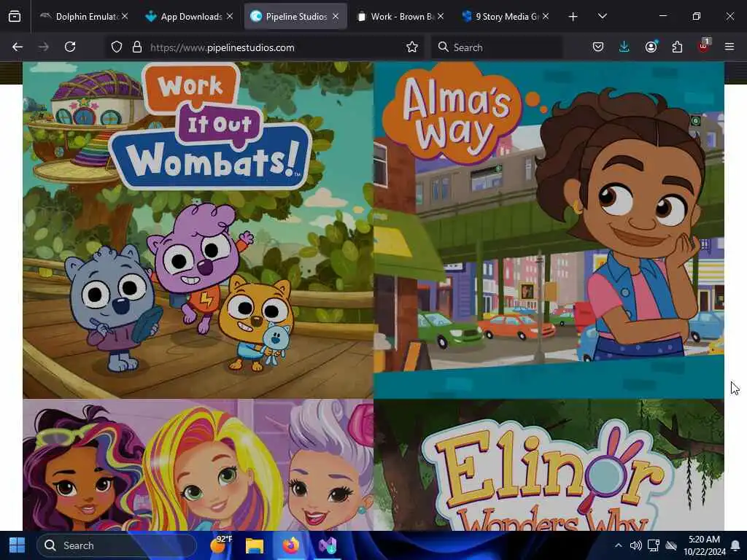
Task: View site security padlock info
Action: pyautogui.click(x=137, y=47)
